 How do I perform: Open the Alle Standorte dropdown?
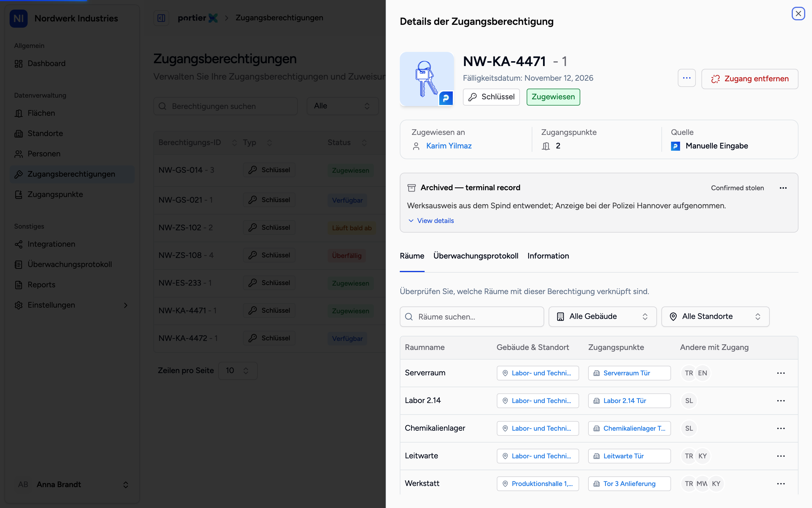pyautogui.click(x=715, y=316)
